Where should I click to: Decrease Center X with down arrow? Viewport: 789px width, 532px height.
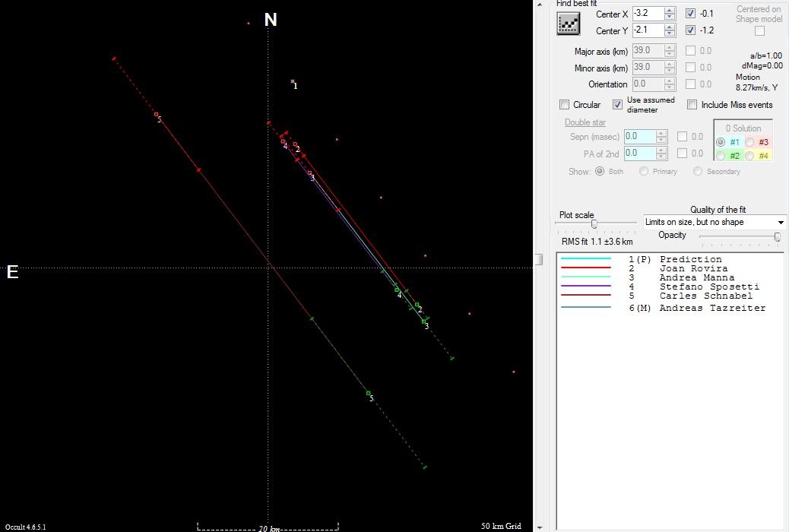pos(669,17)
